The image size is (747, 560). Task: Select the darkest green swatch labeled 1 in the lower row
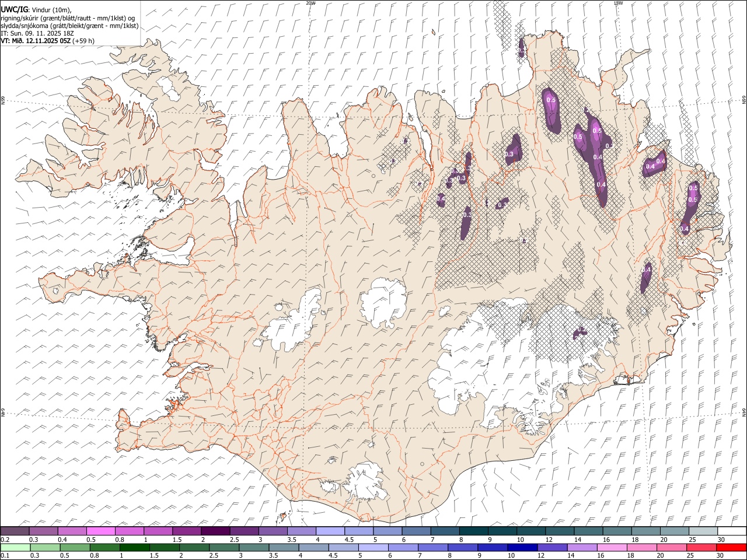pos(134,547)
